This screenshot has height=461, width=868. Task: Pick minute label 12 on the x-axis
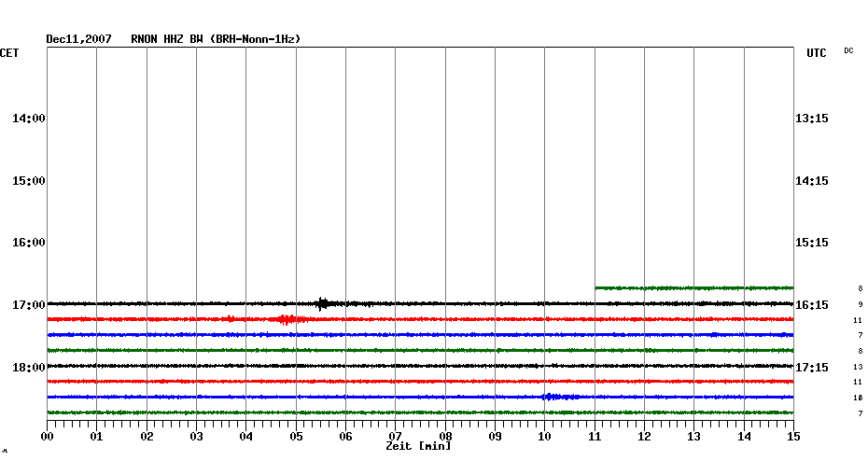point(644,437)
